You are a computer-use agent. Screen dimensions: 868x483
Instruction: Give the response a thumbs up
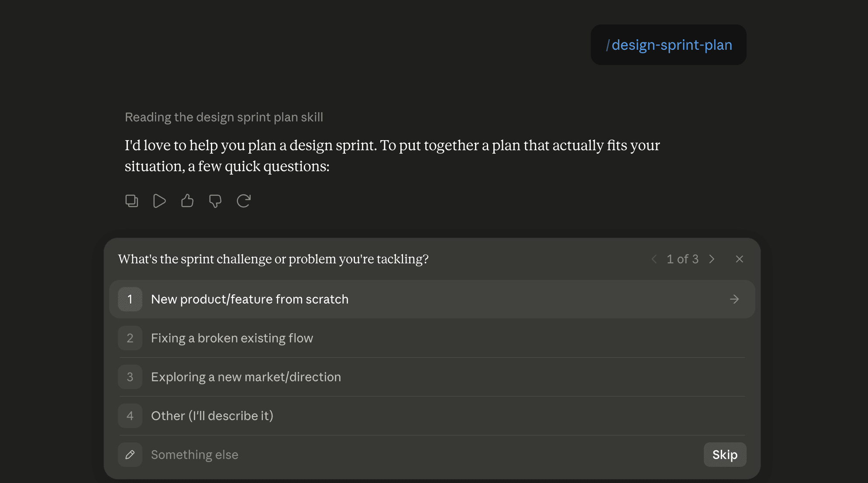tap(187, 201)
